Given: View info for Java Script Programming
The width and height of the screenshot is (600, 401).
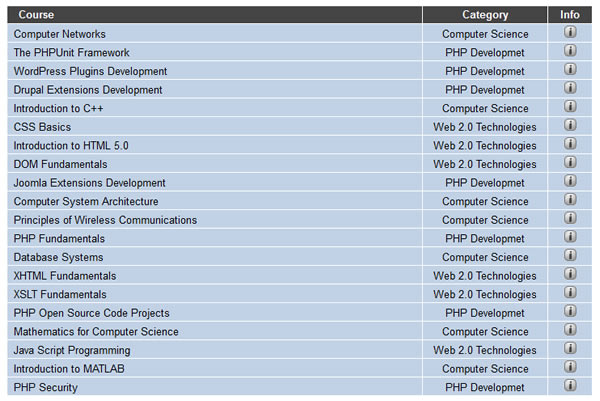Looking at the screenshot, I should click(570, 349).
